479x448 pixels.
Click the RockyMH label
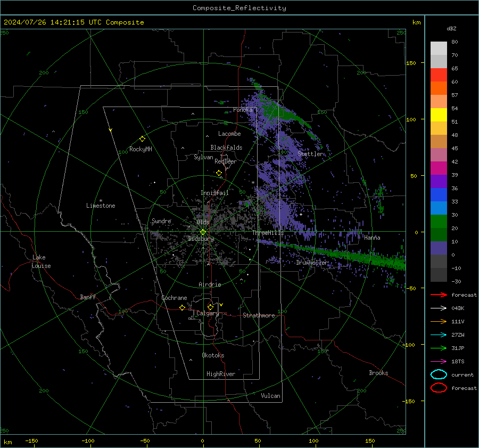pyautogui.click(x=141, y=149)
